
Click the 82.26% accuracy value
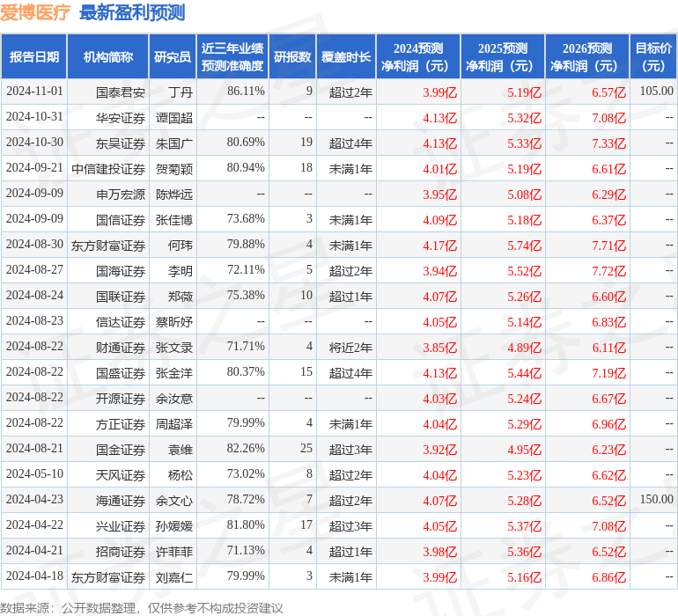246,448
